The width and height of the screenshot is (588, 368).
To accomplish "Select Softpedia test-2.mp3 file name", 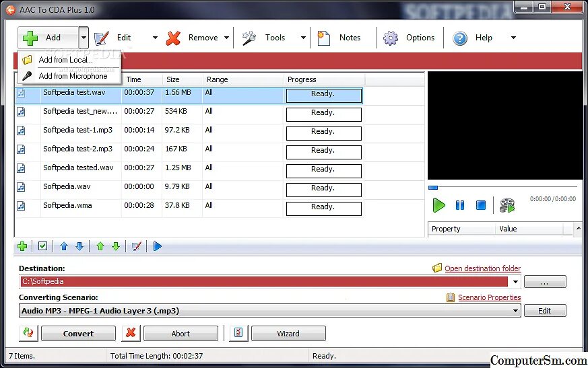I will (77, 149).
